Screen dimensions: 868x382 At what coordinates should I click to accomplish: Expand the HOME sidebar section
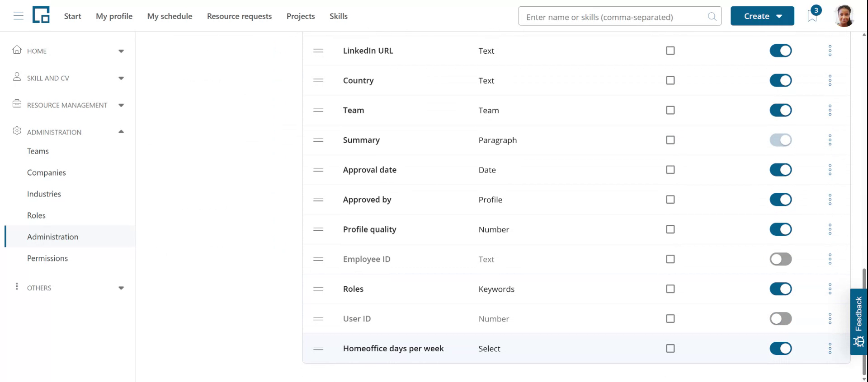point(68,51)
